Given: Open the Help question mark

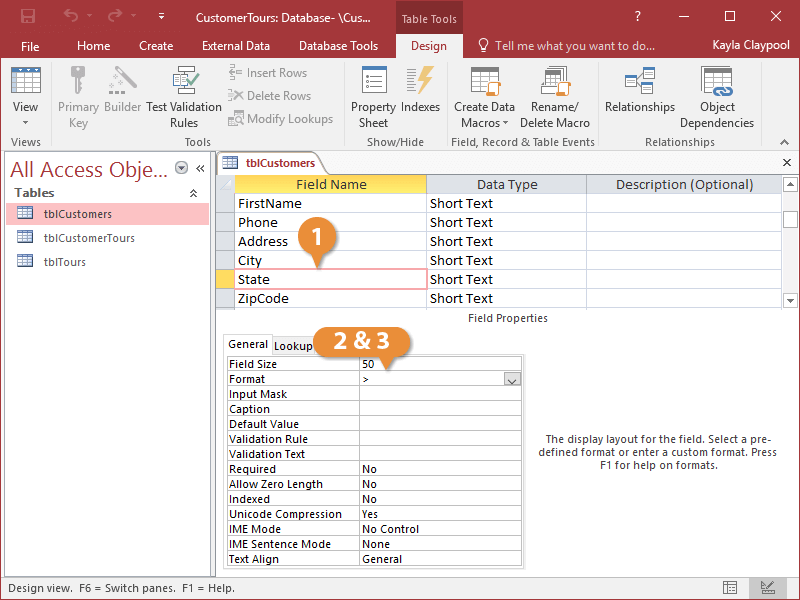Looking at the screenshot, I should pos(638,16).
